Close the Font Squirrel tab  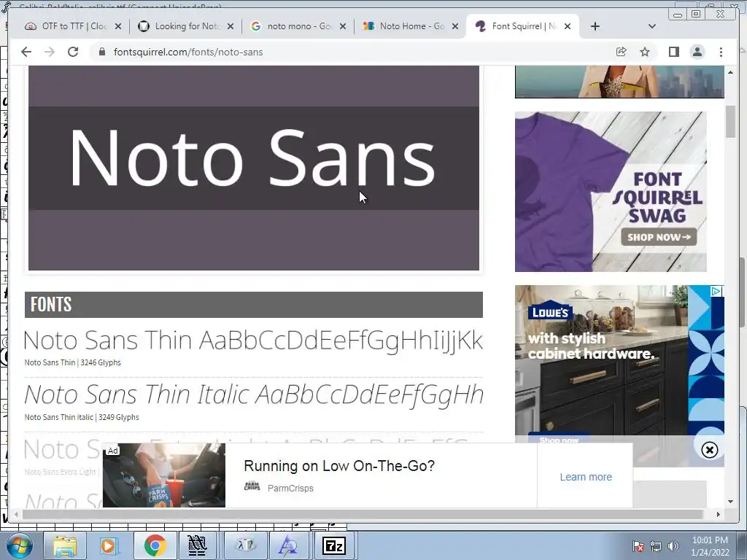[x=568, y=27]
